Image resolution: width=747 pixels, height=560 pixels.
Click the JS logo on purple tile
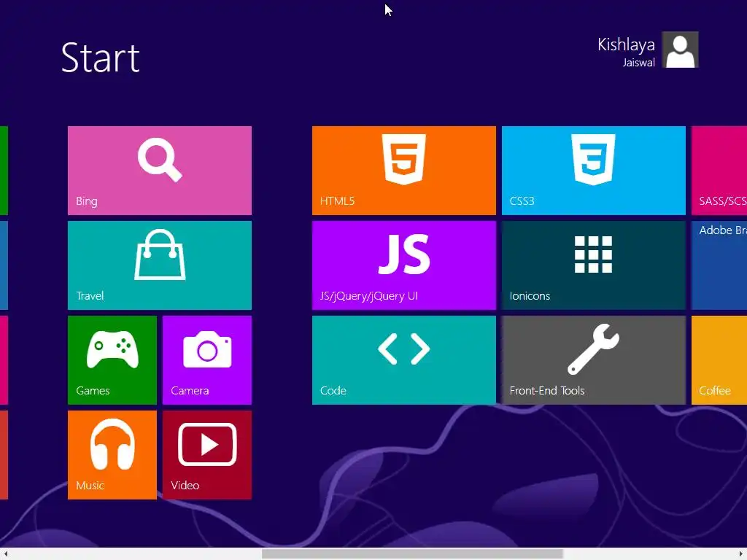coord(404,254)
